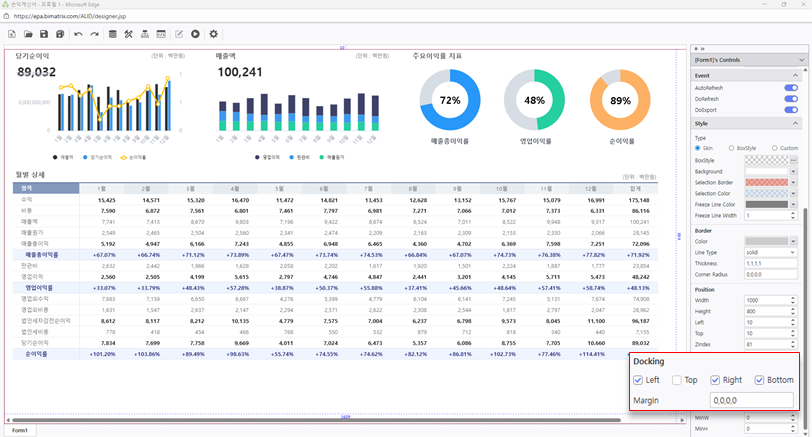Screen dimensions: 812x437
Task: Click the Save icon in toolbar
Action: [x=45, y=34]
